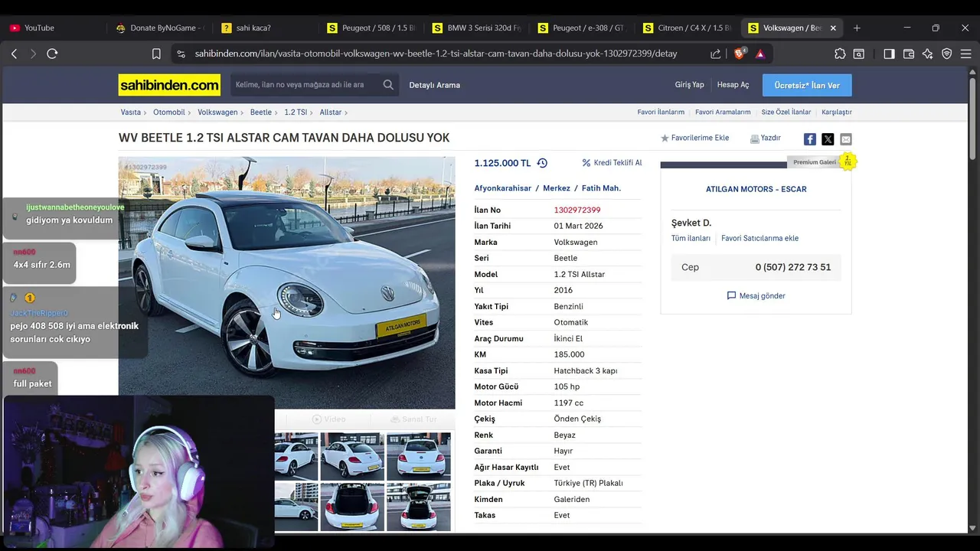
Task: Click Favori Satıcılarıma ekle link
Action: point(759,238)
